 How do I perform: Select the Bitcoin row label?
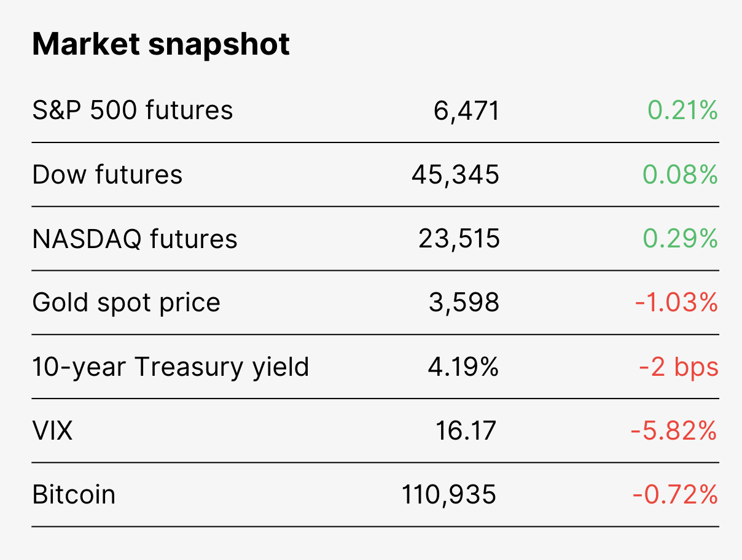point(74,494)
